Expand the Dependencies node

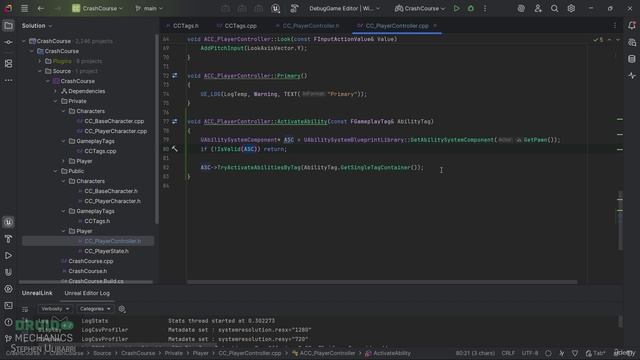(x=56, y=91)
